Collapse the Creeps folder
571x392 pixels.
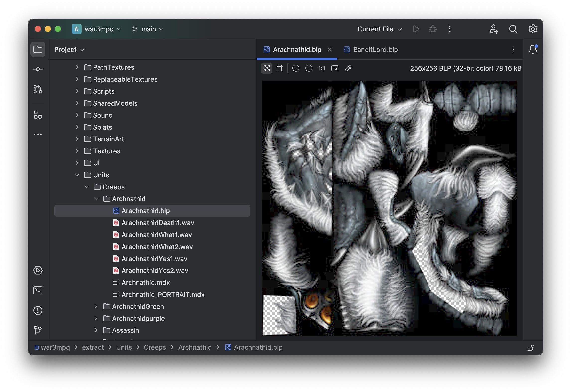click(86, 187)
